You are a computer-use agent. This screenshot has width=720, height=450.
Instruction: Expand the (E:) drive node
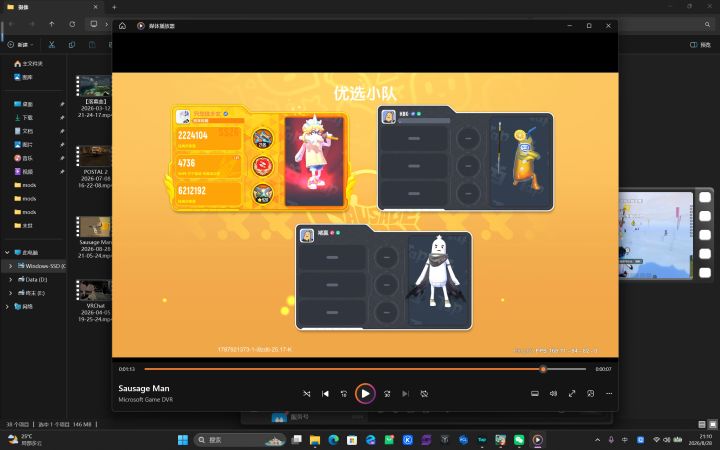click(x=11, y=292)
